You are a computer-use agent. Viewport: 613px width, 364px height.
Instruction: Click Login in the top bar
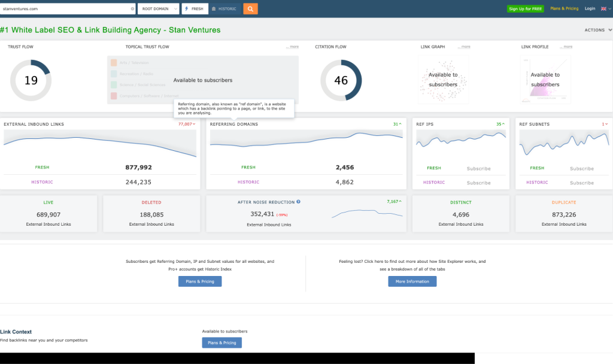(x=590, y=8)
